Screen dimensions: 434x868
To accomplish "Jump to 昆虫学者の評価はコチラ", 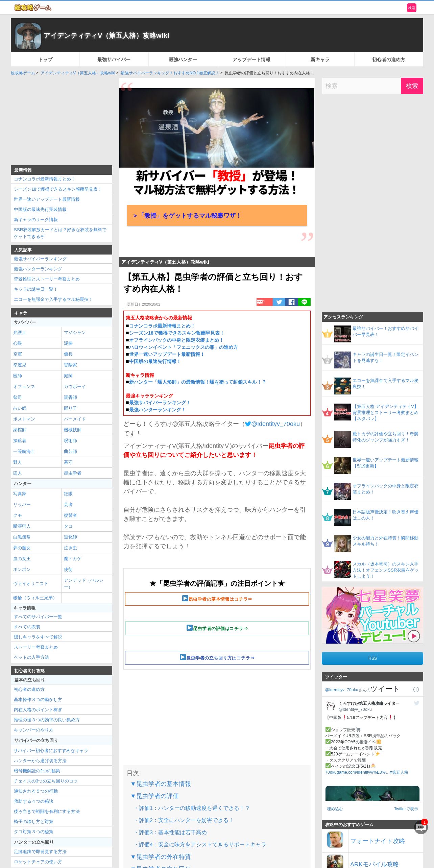I will pos(217,628).
